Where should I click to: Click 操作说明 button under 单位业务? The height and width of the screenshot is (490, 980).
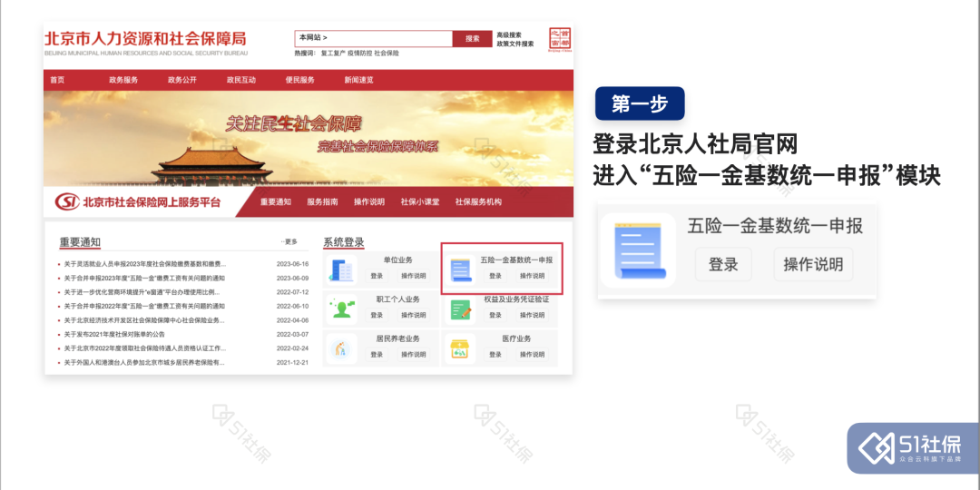(414, 276)
